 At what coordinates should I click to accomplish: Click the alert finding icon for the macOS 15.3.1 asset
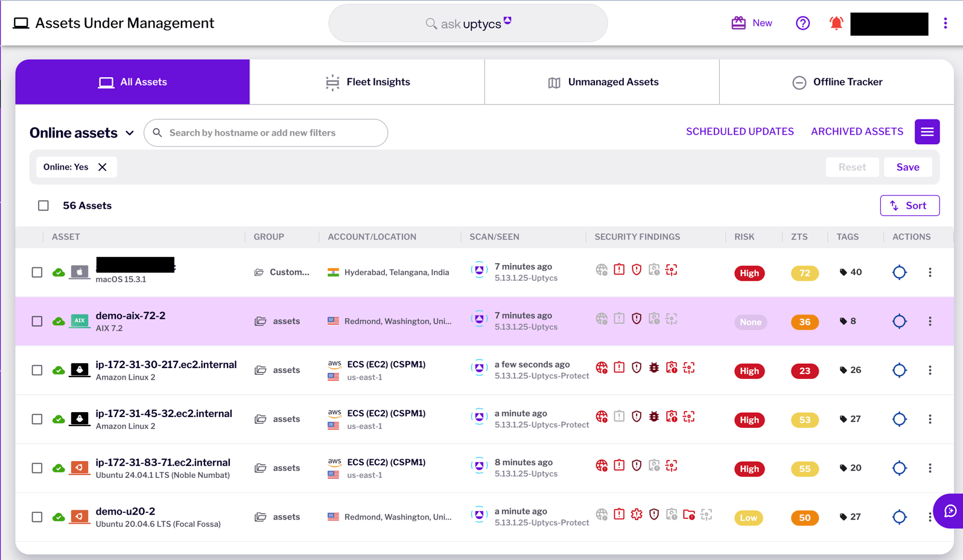pos(619,269)
